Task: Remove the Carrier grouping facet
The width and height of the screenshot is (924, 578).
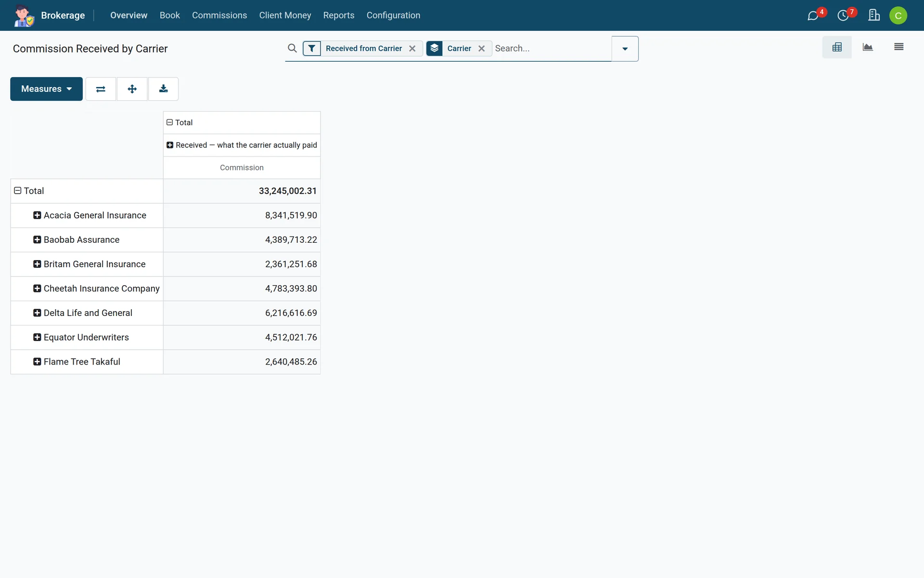Action: click(481, 49)
